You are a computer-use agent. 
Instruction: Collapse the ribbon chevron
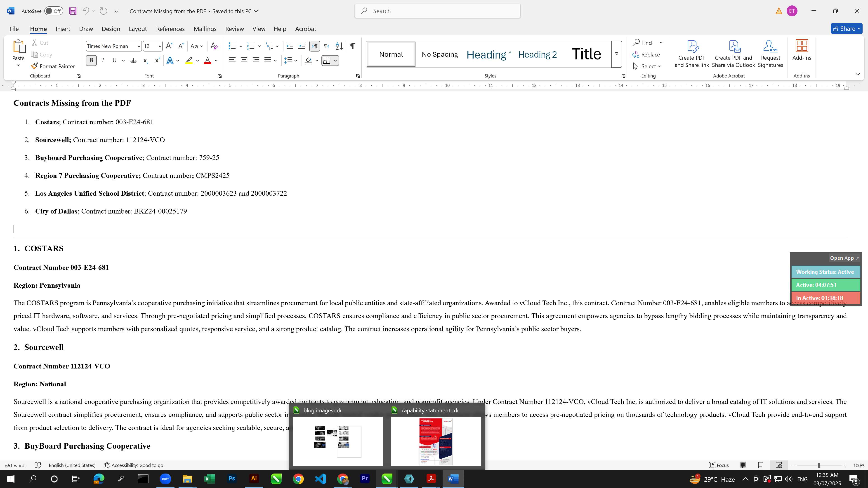(858, 74)
